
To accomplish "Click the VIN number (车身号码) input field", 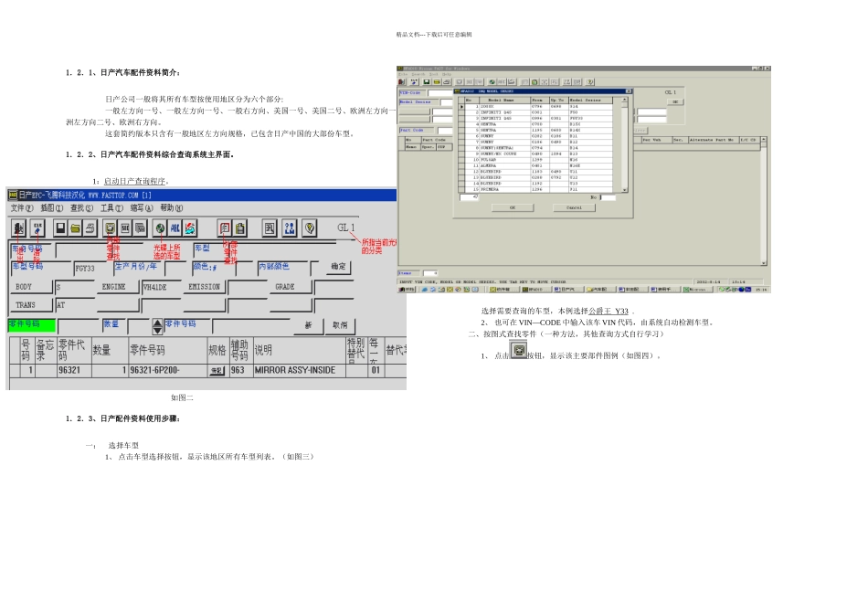I will click(x=97, y=250).
